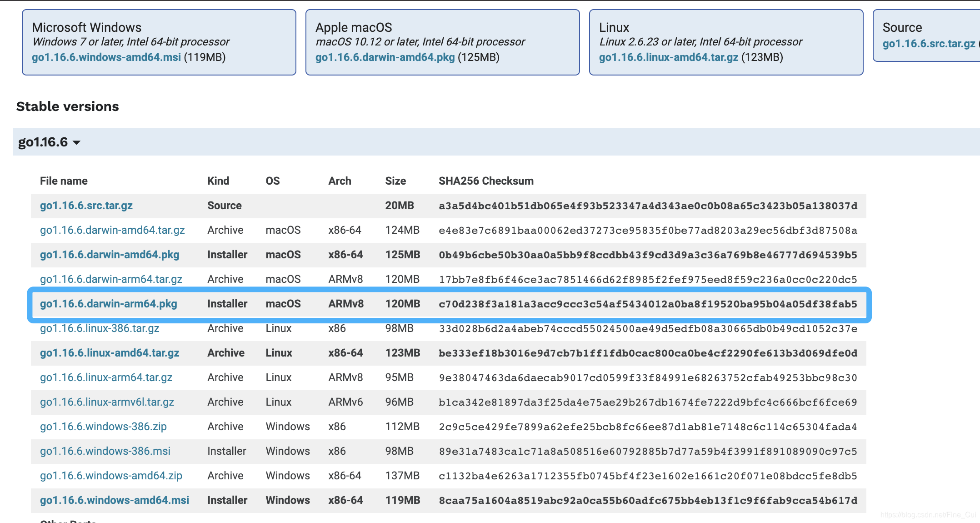Select checksum starting with be333ef18b30
The image size is (980, 523).
click(648, 353)
